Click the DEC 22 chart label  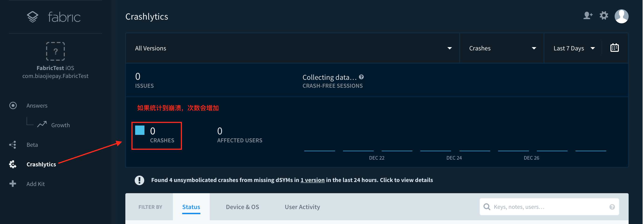(377, 158)
